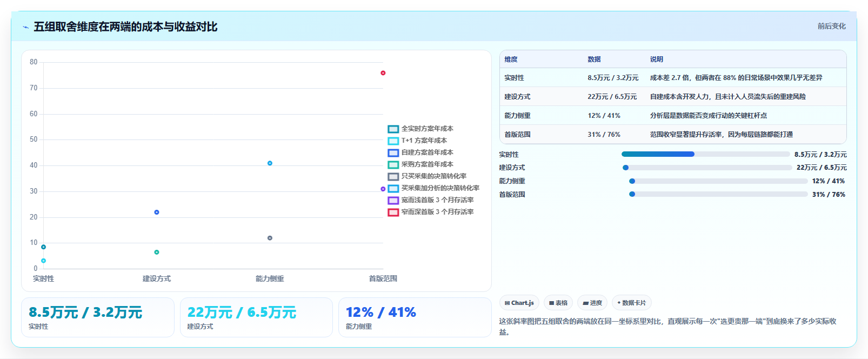Screen dimensions: 868x359
Task: Select the 建设方式 table row cell
Action: point(517,97)
